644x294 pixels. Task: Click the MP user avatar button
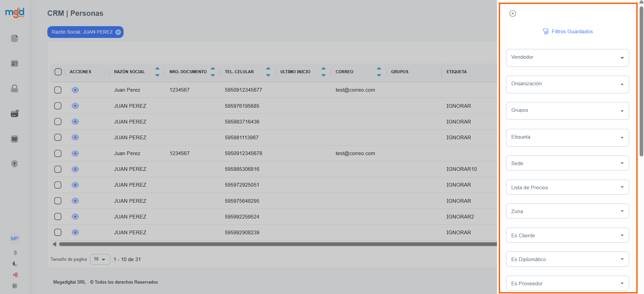coord(15,239)
